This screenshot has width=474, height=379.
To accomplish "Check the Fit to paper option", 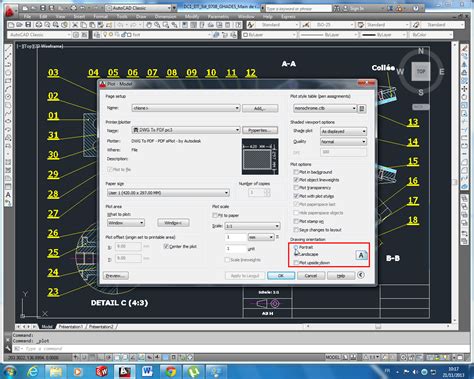I will click(x=215, y=215).
